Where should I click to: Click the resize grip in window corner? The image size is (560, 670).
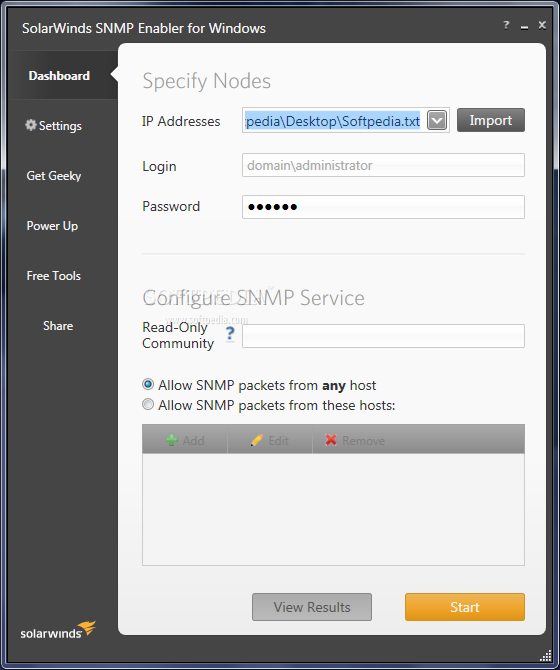point(546,655)
